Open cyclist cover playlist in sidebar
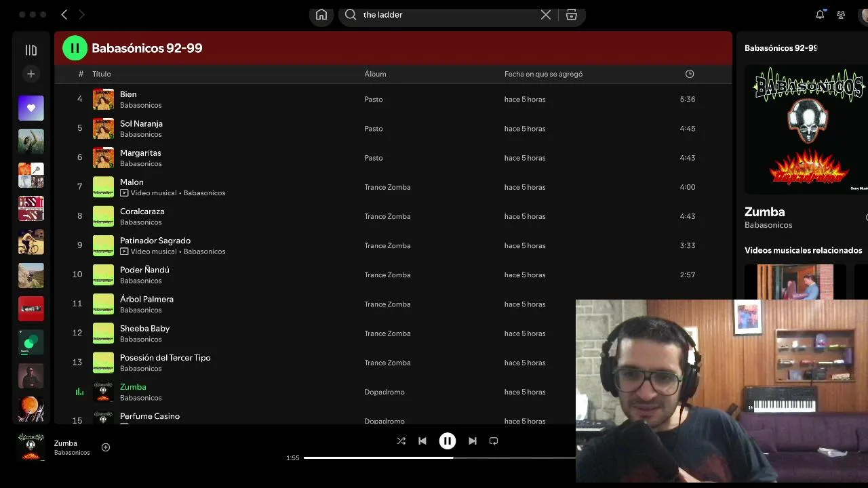 pyautogui.click(x=31, y=242)
